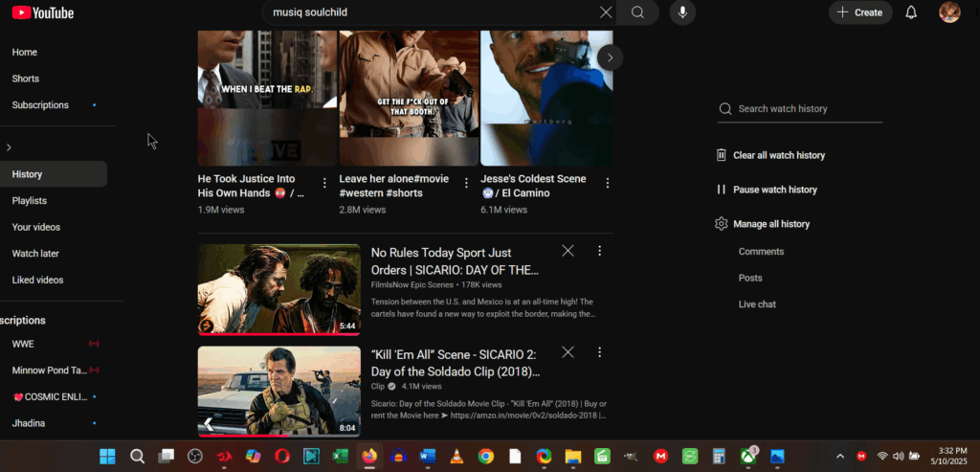This screenshot has width=980, height=472.
Task: Open Watch later in sidebar
Action: pyautogui.click(x=35, y=253)
